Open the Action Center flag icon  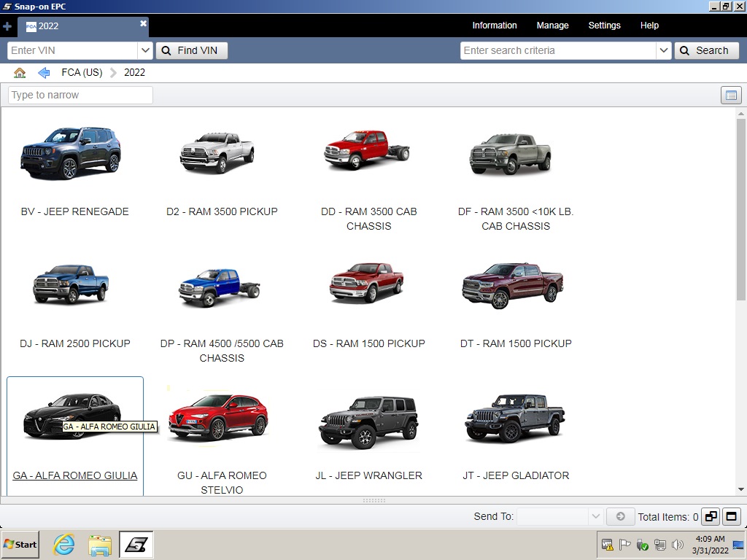click(624, 545)
